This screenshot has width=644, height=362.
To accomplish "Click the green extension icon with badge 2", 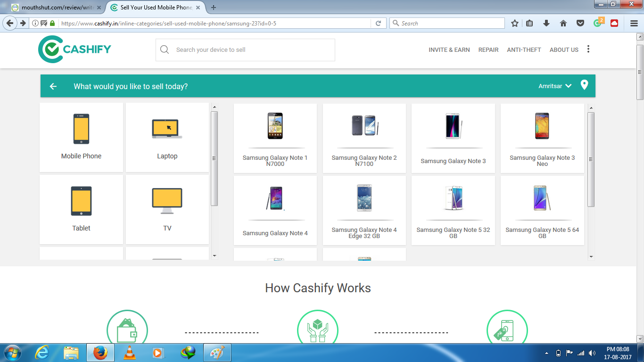I will [598, 23].
